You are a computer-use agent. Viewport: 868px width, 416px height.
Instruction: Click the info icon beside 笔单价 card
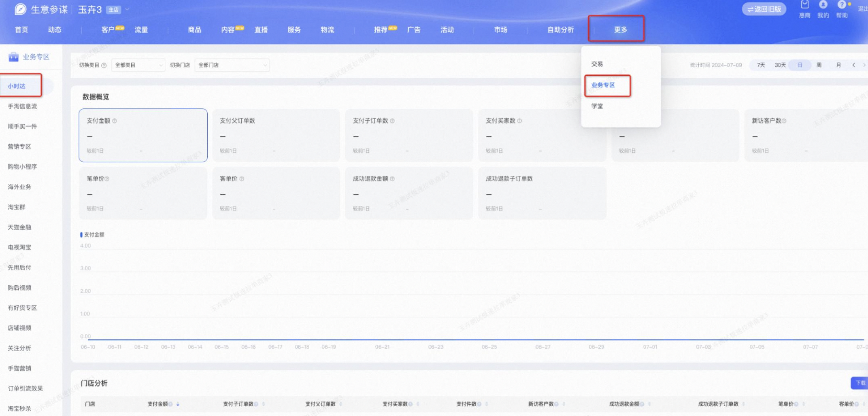tap(107, 178)
